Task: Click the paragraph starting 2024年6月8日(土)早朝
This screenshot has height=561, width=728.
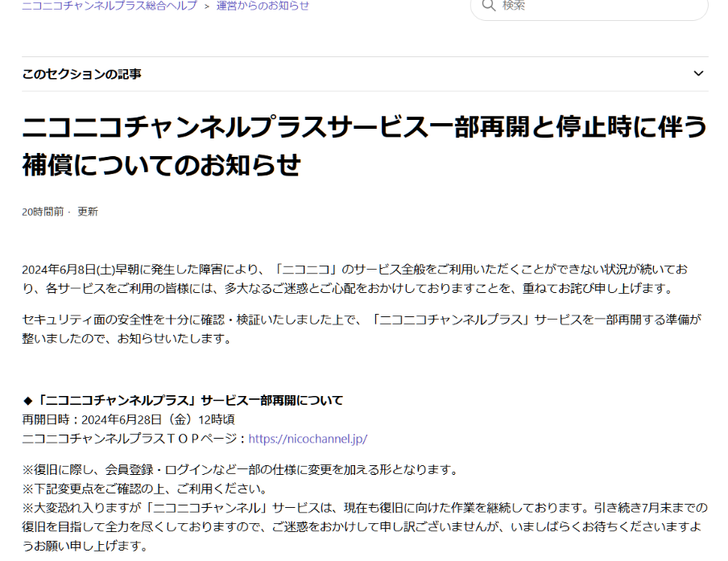Action: coord(354,278)
